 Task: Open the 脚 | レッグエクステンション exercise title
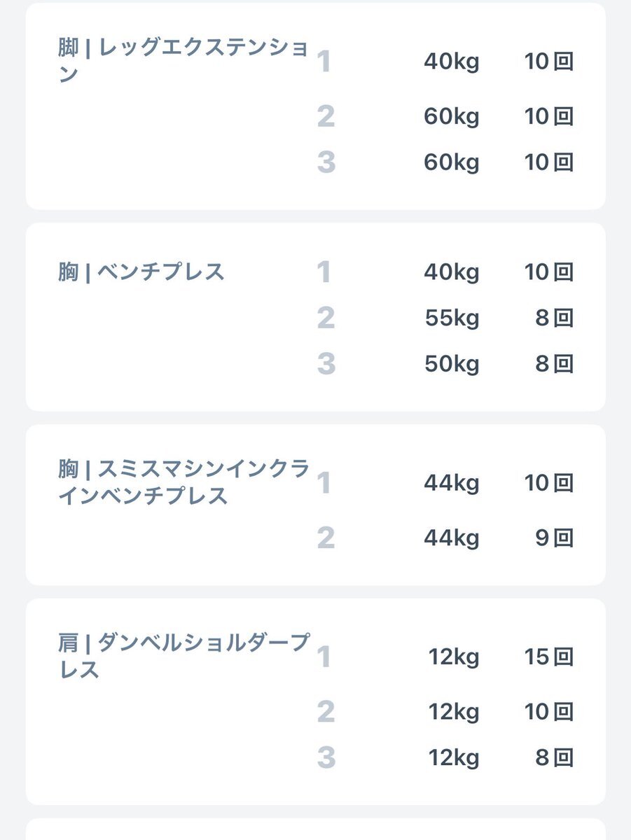click(183, 61)
